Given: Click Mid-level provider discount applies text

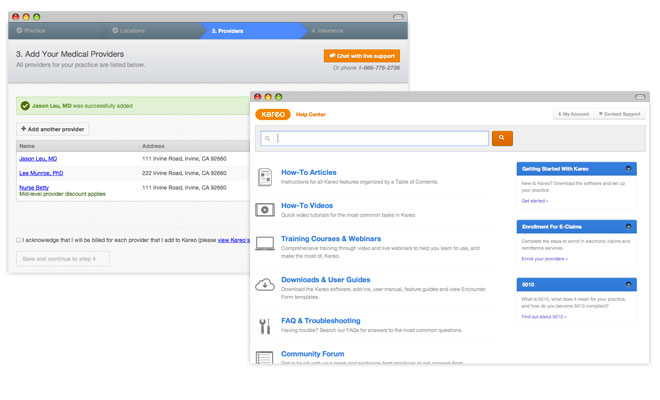Looking at the screenshot, I should [62, 194].
